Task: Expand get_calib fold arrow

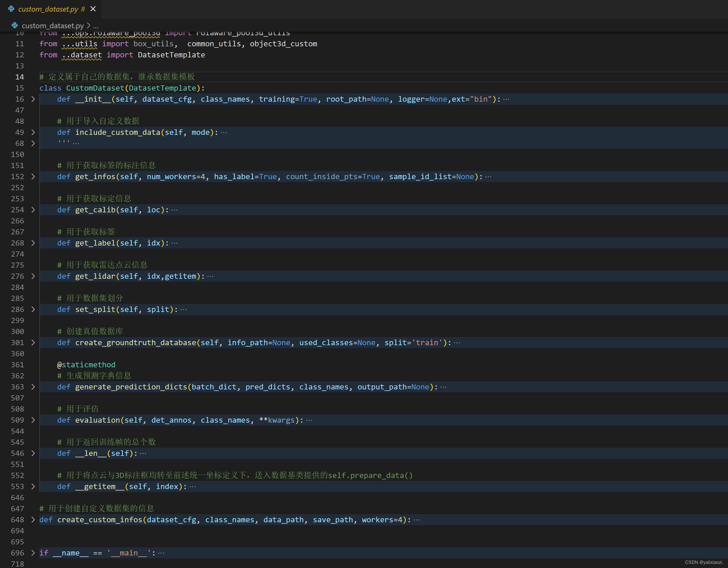Action: click(x=33, y=210)
